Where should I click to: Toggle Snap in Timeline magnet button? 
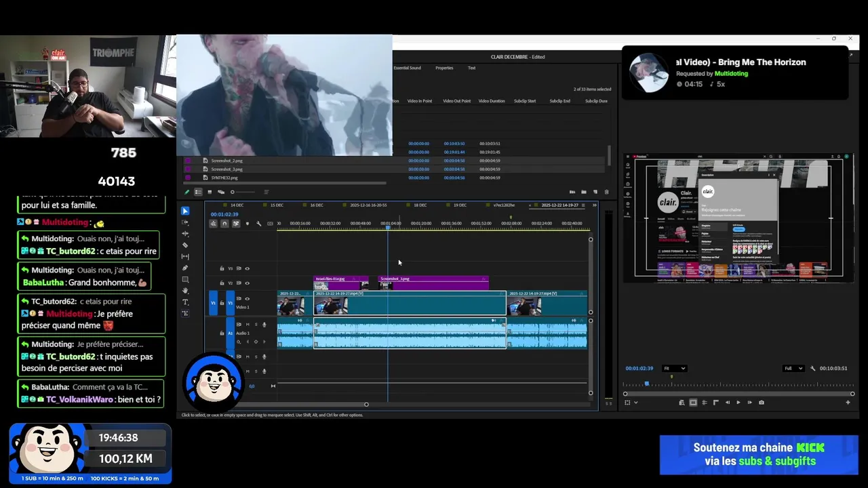pos(224,224)
